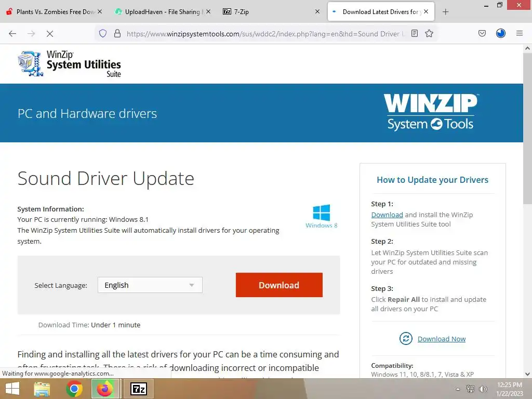The width and height of the screenshot is (532, 399).
Task: Click the text "Download Time: Under 1 minute"
Action: [x=89, y=325]
